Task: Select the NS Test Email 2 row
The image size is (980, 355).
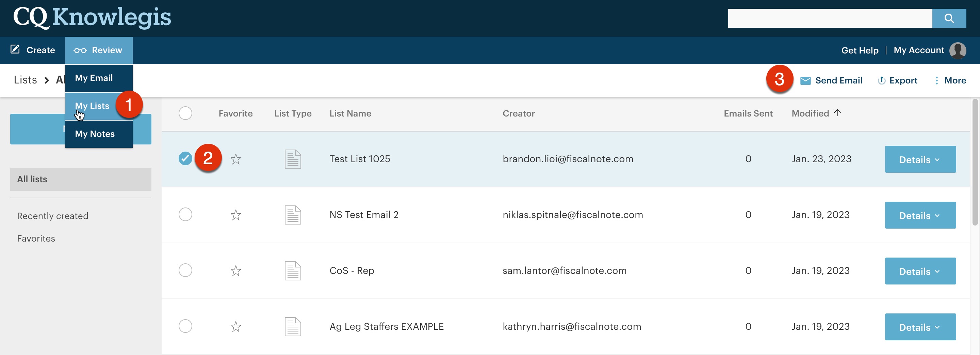Action: tap(185, 214)
